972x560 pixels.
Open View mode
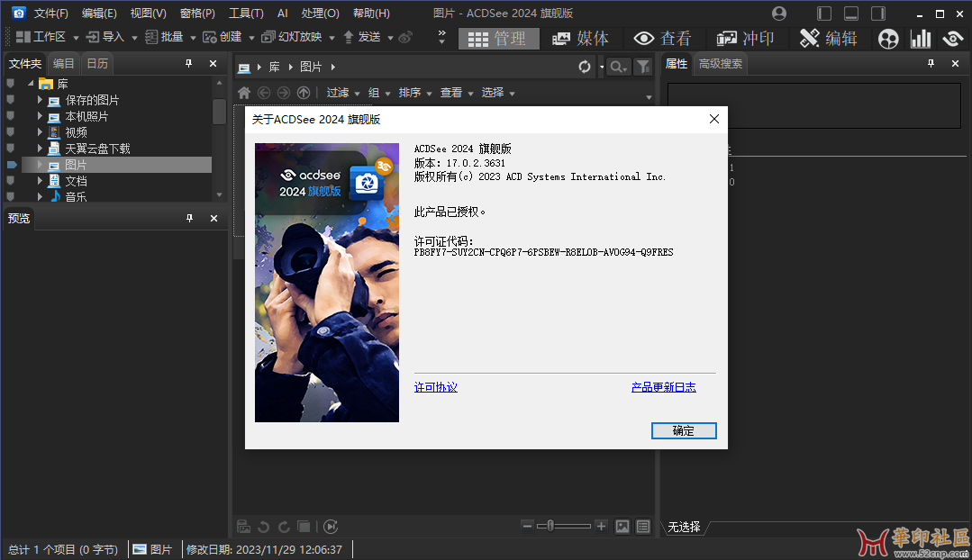point(663,39)
